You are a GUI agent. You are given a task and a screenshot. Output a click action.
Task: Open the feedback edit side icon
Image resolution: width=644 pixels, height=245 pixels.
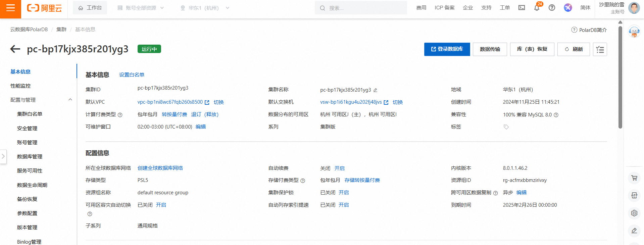[634, 230]
